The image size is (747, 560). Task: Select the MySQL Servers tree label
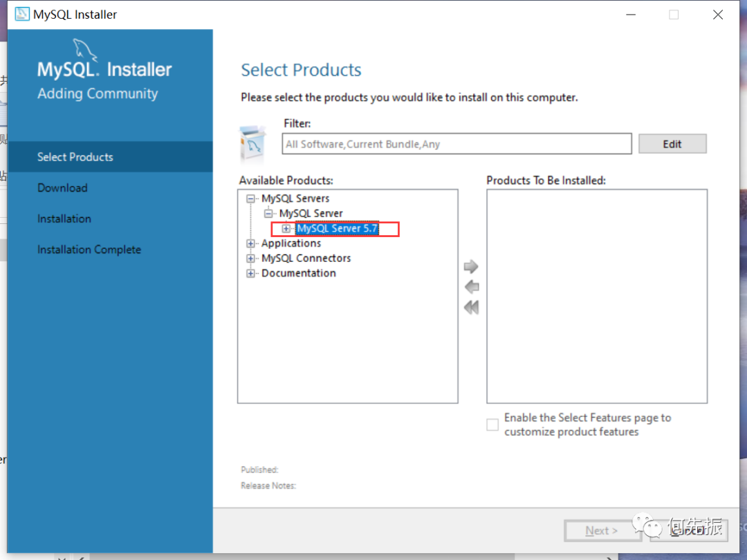(x=295, y=198)
